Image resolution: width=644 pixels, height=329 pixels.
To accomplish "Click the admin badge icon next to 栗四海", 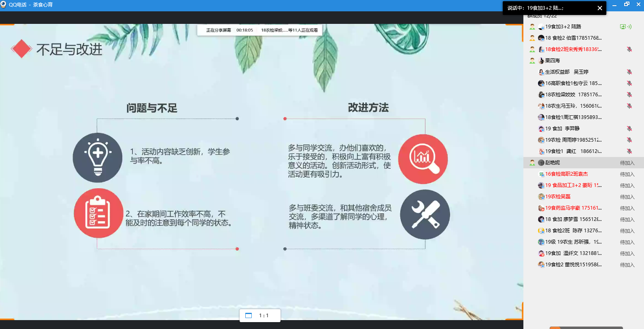I will [532, 61].
